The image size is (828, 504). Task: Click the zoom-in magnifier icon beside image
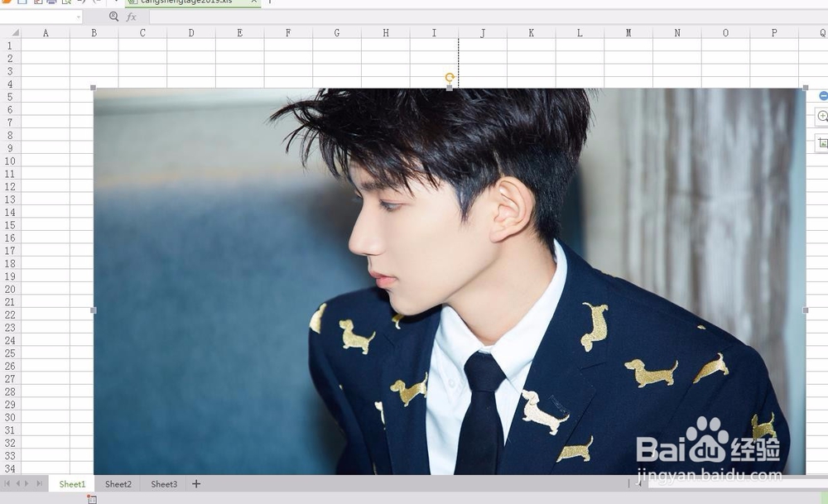[x=822, y=116]
